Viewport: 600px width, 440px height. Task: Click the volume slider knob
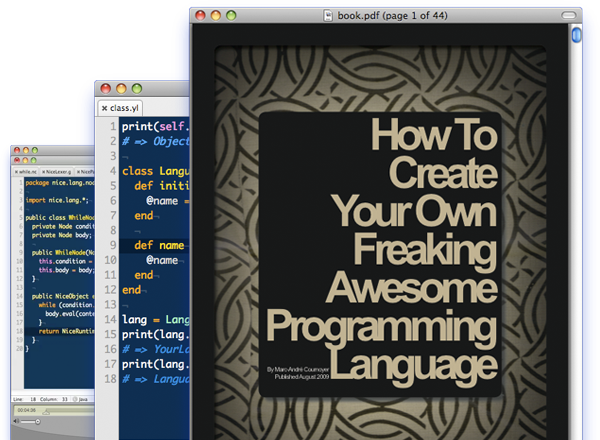pos(40,422)
